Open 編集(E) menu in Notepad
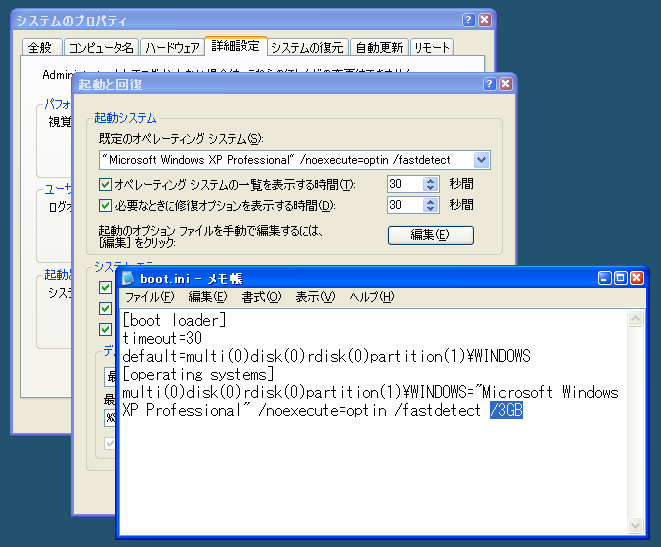 [x=208, y=297]
